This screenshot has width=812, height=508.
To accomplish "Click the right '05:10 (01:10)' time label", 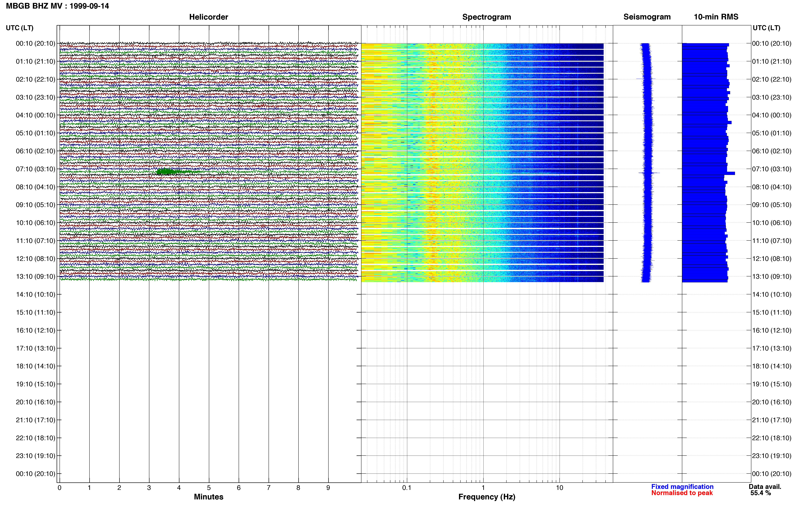I will click(x=772, y=133).
